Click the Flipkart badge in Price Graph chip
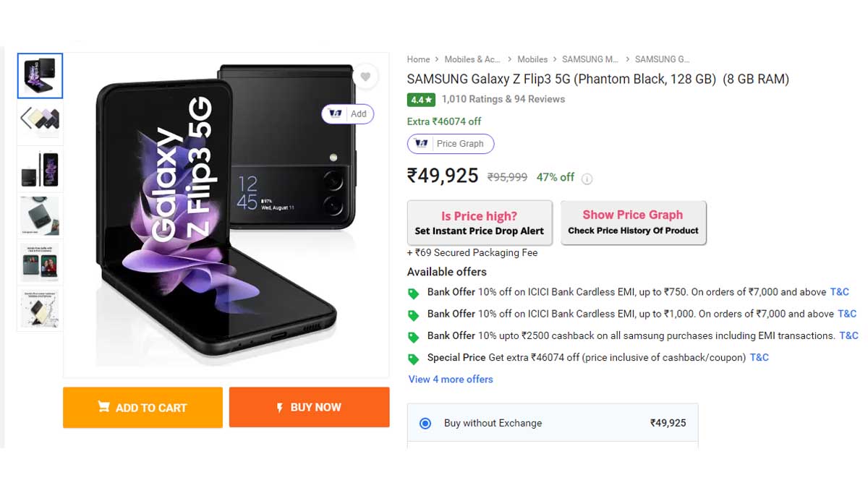 coord(421,144)
